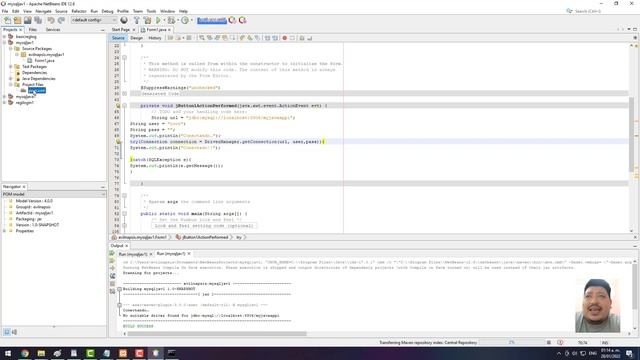Image resolution: width=640 pixels, height=360 pixels.
Task: Click the Save All toolbar icon
Action: 38,20
